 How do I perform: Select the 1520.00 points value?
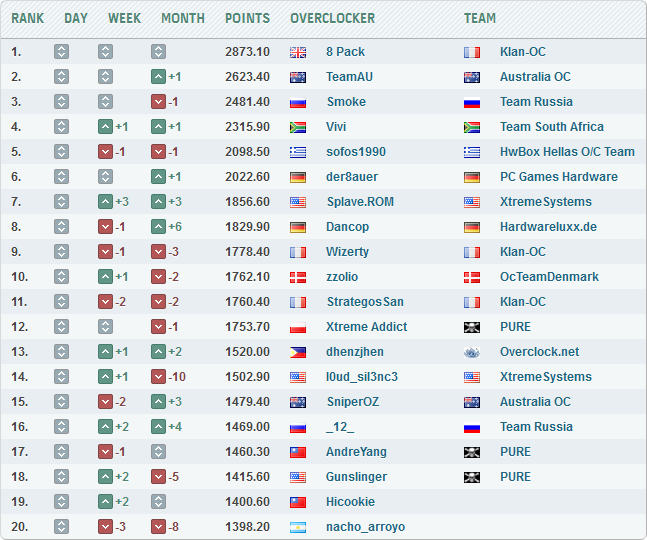(247, 352)
